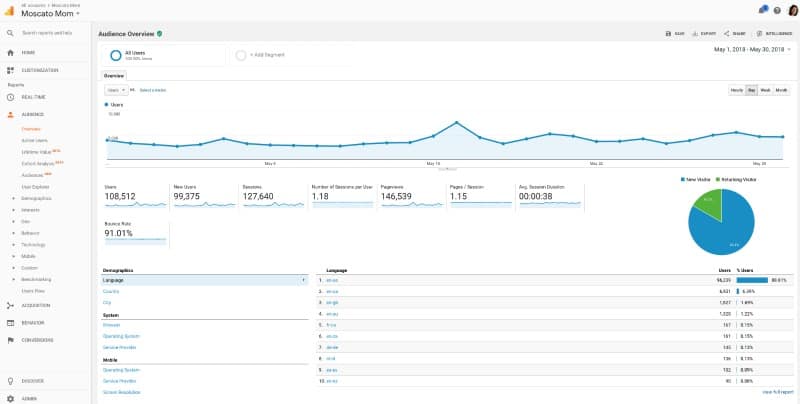Click City under Demographics

coord(107,302)
